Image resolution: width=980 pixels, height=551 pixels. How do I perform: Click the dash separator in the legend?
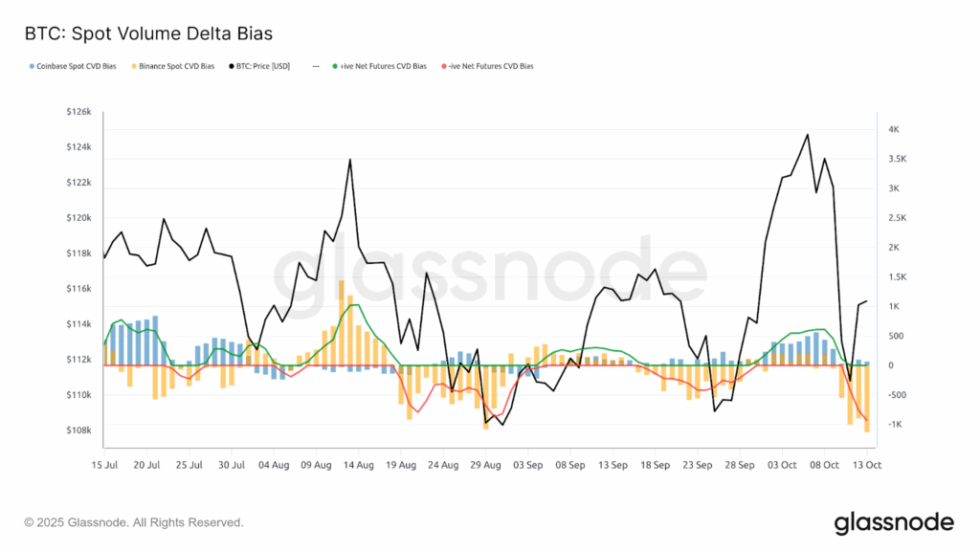coord(316,67)
